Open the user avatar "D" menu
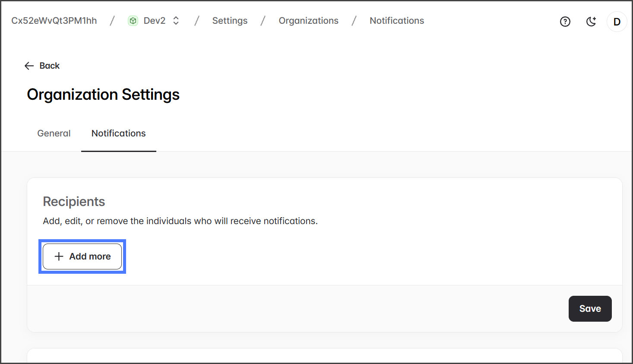Screen dimensions: 633x364 (617, 22)
